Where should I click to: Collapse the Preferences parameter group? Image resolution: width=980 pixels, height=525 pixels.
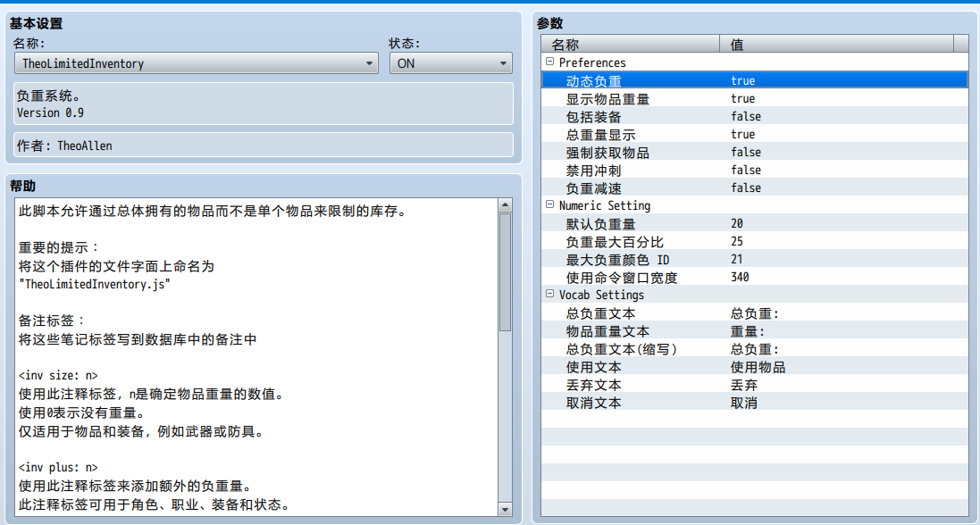tap(550, 62)
